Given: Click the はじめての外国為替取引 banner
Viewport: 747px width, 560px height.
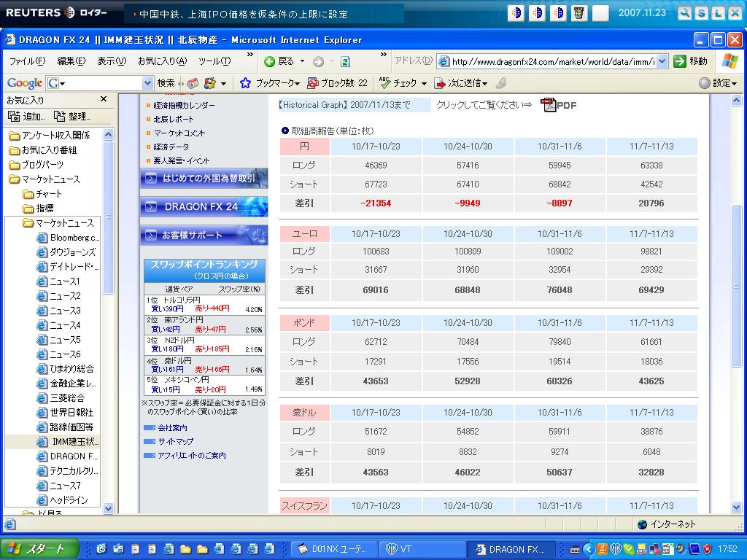Looking at the screenshot, I should tap(204, 179).
